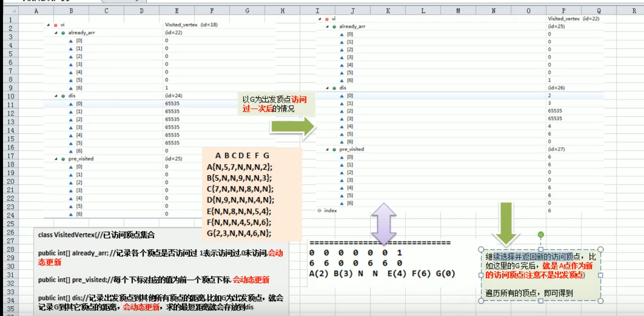Click 'class VisitedVertex{//已访问顶点集合' line
This screenshot has height=316, width=644.
click(96, 235)
